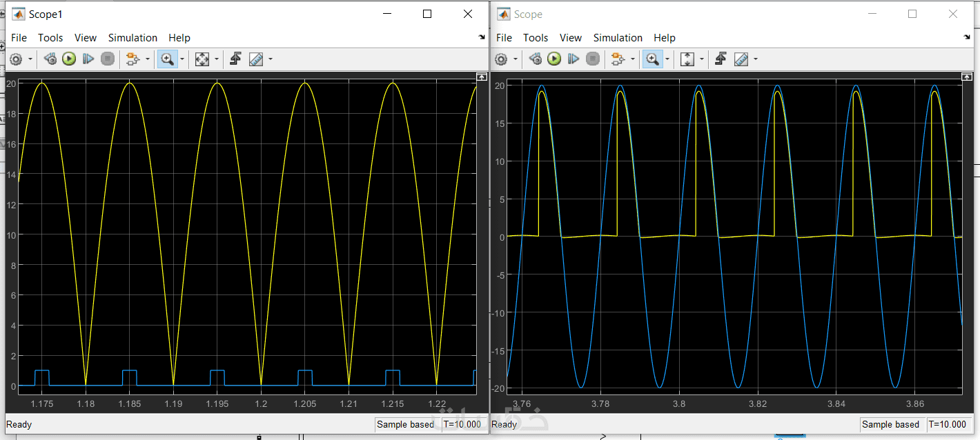Open Cursor Measurements ruler in Scope window
Image resolution: width=980 pixels, height=440 pixels.
coord(741,59)
